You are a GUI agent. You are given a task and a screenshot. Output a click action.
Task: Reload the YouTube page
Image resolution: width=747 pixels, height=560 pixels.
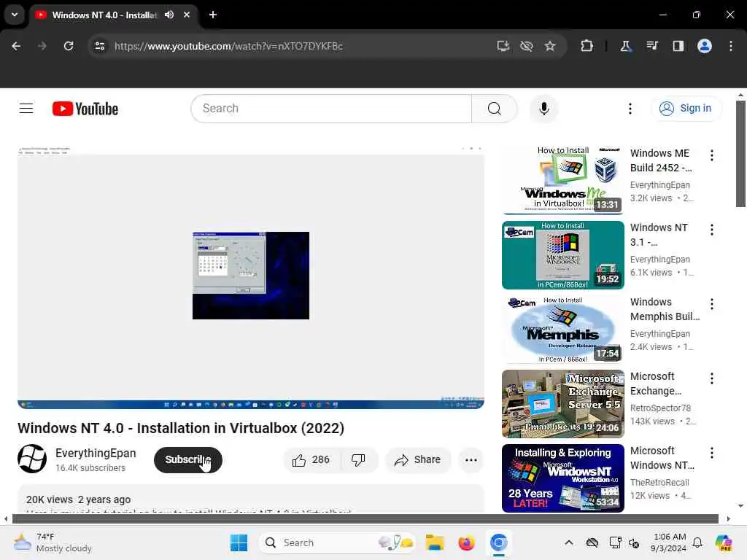coord(69,46)
